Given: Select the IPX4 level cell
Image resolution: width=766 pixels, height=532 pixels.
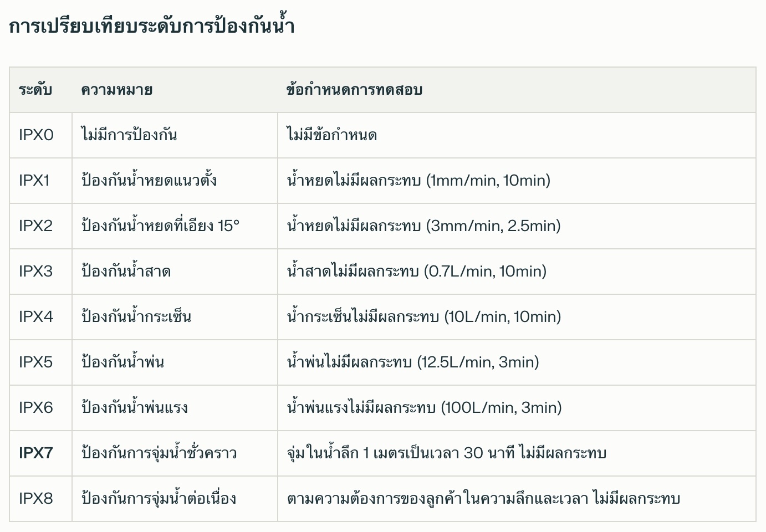Looking at the screenshot, I should pyautogui.click(x=36, y=317).
